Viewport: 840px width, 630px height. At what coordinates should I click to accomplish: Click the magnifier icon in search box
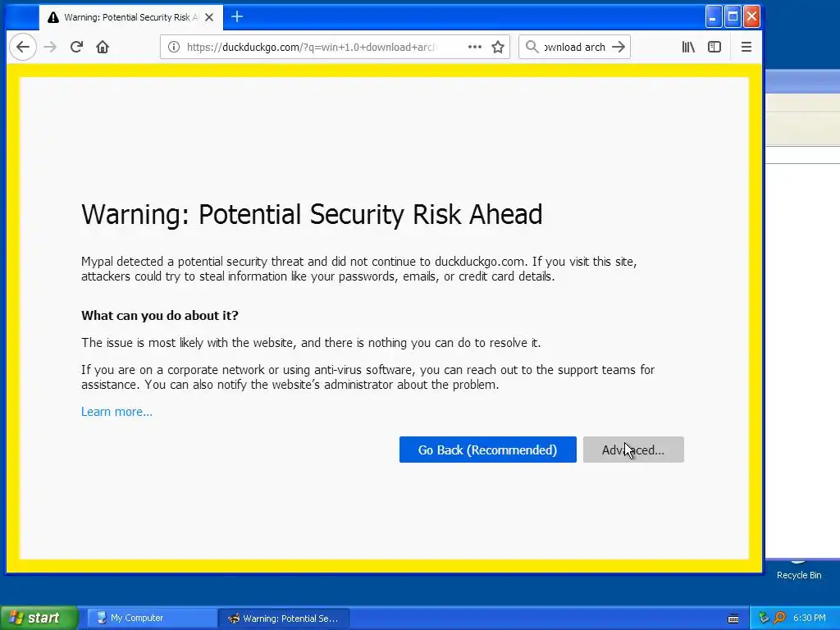[532, 47]
